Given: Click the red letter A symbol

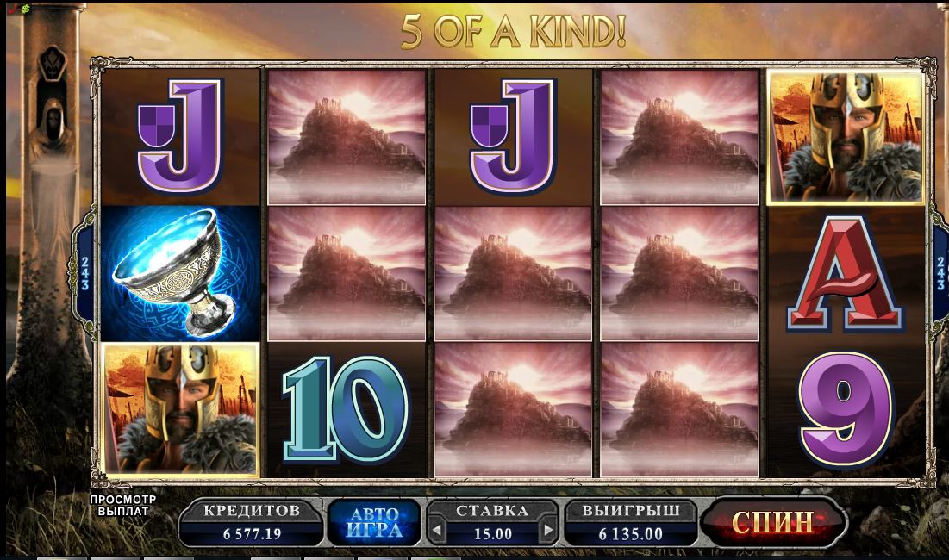Looking at the screenshot, I should pyautogui.click(x=846, y=273).
